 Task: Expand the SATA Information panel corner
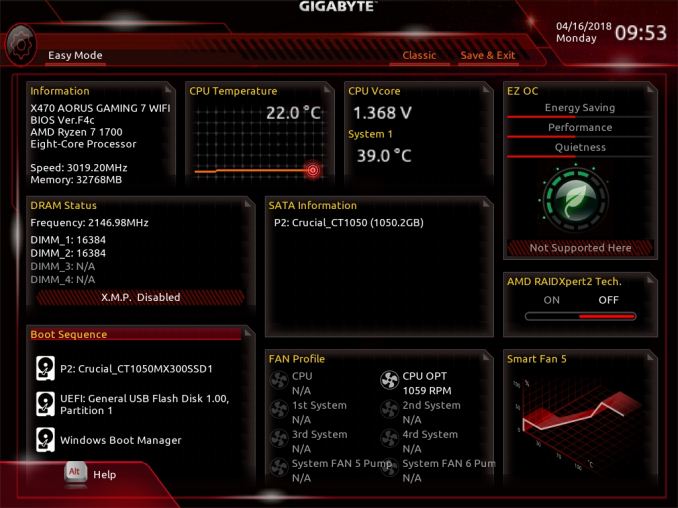click(x=486, y=204)
